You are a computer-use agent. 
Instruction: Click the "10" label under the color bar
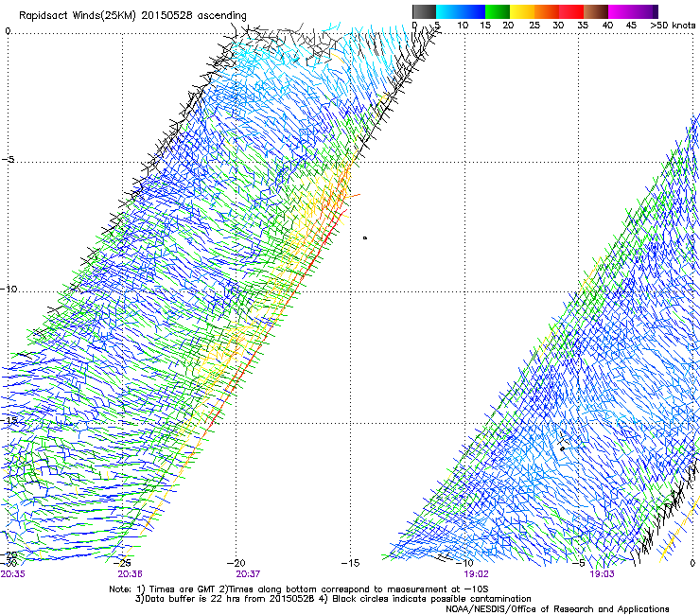(x=463, y=26)
